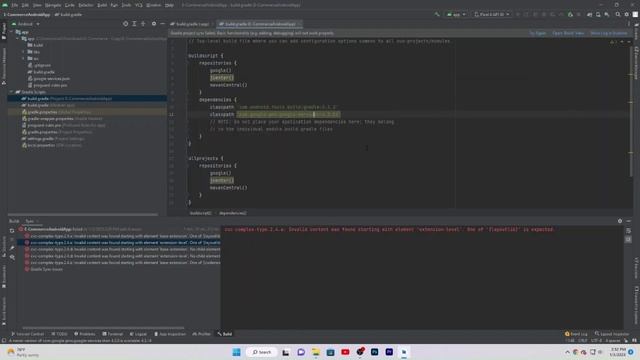This screenshot has height=360, width=640.
Task: Click the Try Again link in notification bar
Action: [x=538, y=33]
